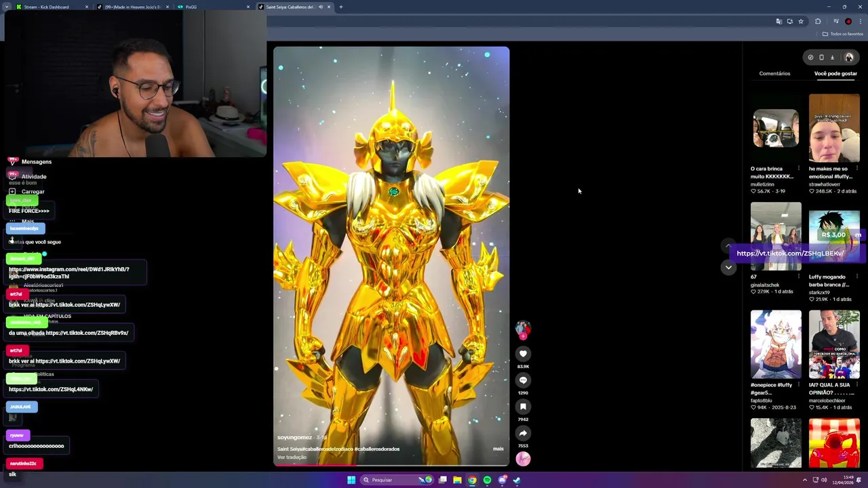The width and height of the screenshot is (868, 488).
Task: Click 'Ver tradução' under the caption
Action: [292, 457]
